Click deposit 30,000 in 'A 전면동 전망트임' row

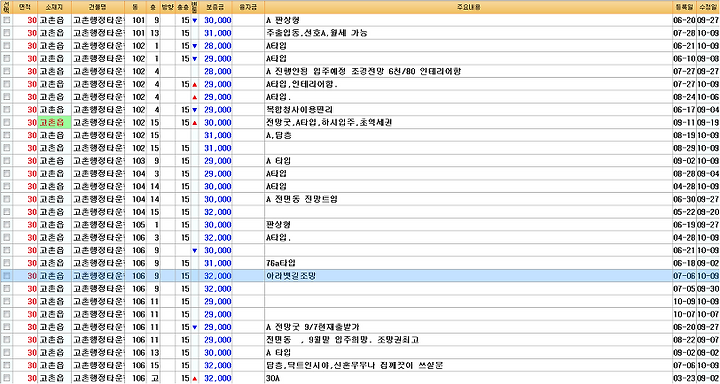click(218, 199)
